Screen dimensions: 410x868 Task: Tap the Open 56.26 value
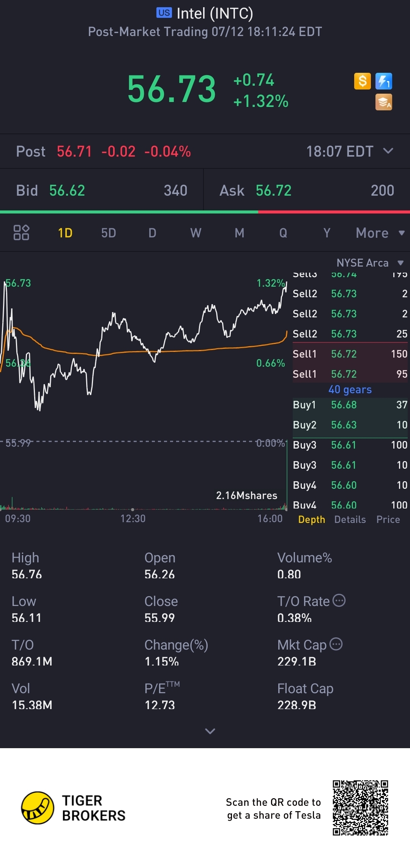159,574
